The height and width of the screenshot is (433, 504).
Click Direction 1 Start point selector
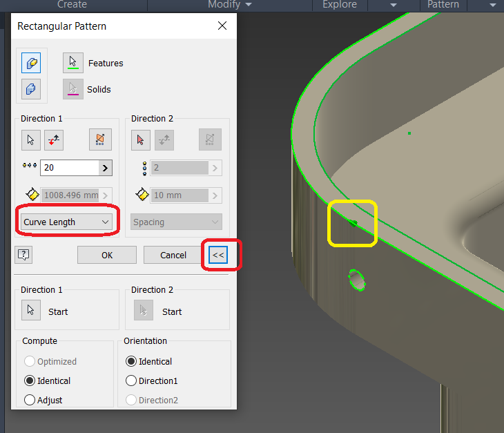[31, 310]
